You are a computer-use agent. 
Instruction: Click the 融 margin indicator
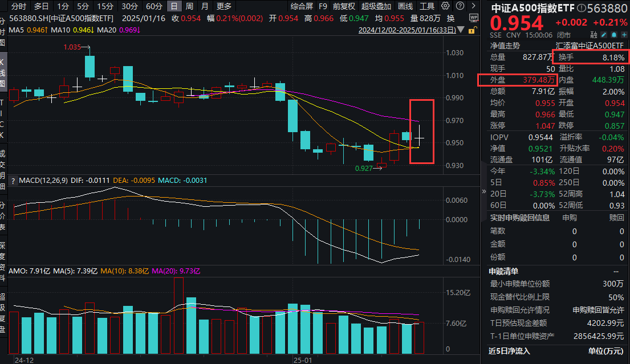(594, 35)
